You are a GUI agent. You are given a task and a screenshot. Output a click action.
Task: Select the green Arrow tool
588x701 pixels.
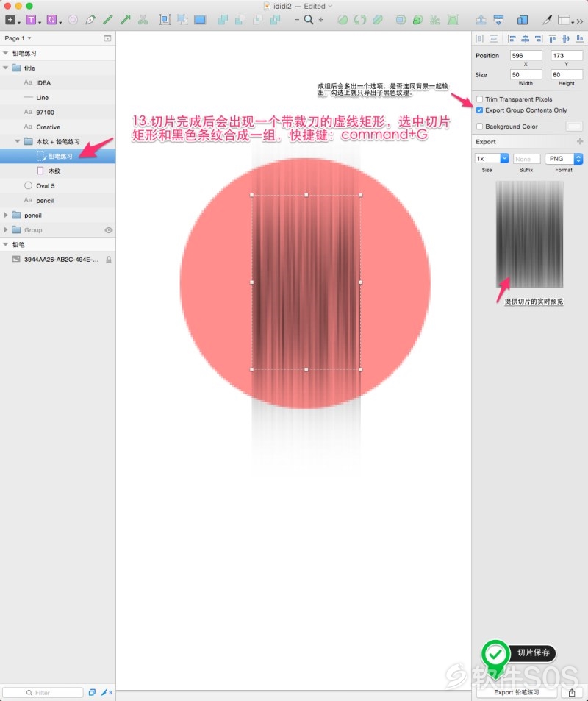[126, 20]
